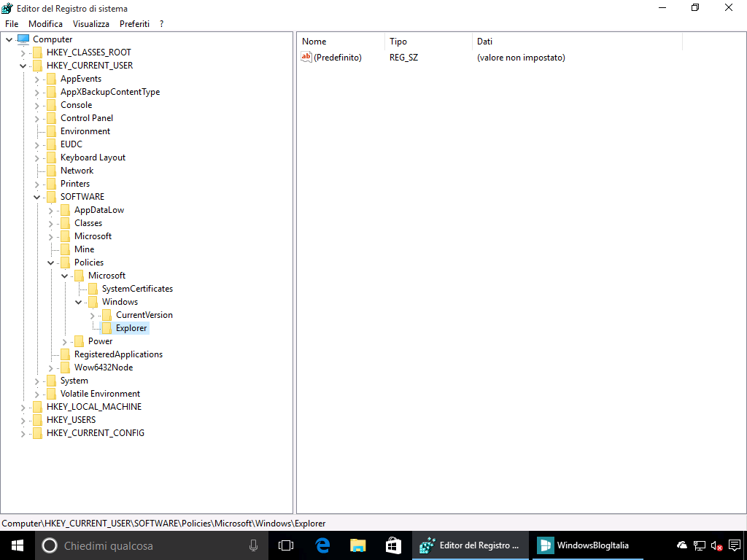Click the Mine folder icon
This screenshot has width=747, height=560.
[65, 249]
